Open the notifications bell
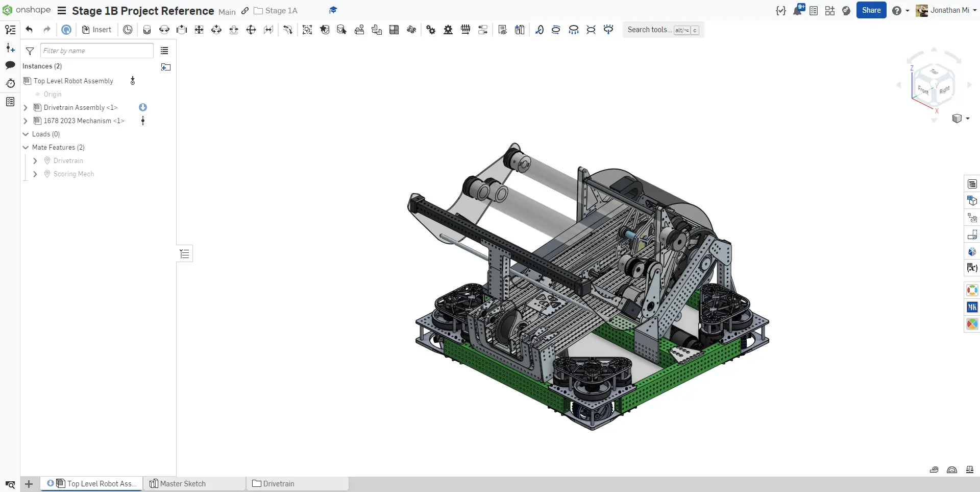This screenshot has height=492, width=980. [797, 11]
